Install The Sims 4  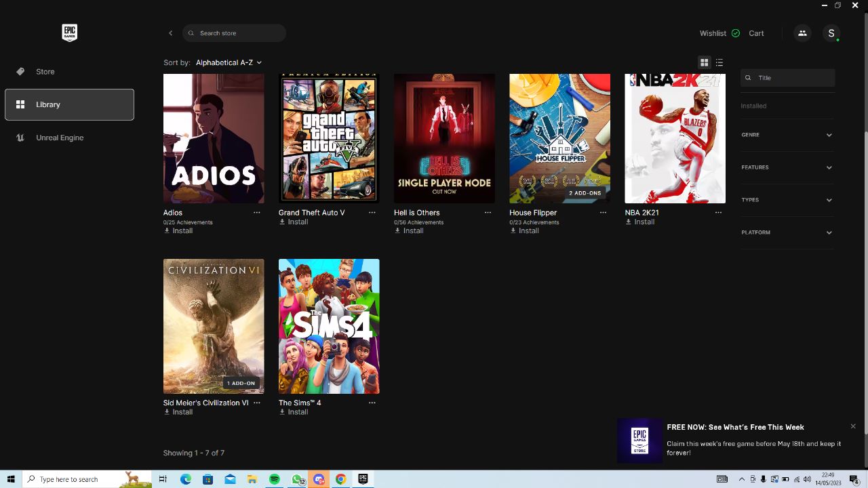294,412
